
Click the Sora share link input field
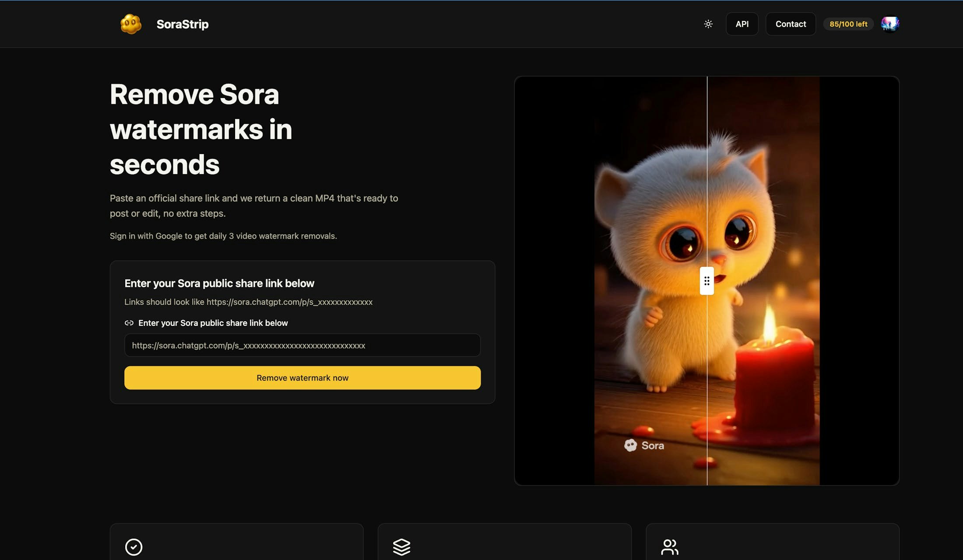pyautogui.click(x=302, y=345)
